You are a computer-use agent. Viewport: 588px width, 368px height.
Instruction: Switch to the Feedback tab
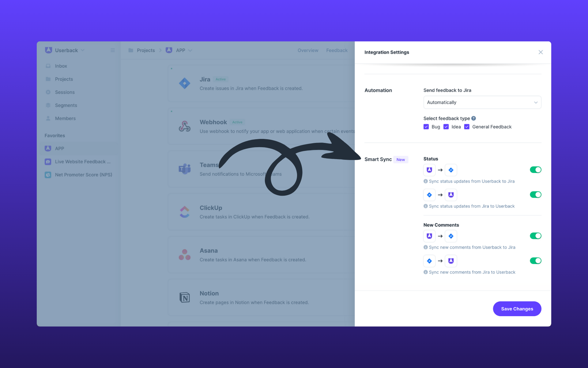pos(337,50)
